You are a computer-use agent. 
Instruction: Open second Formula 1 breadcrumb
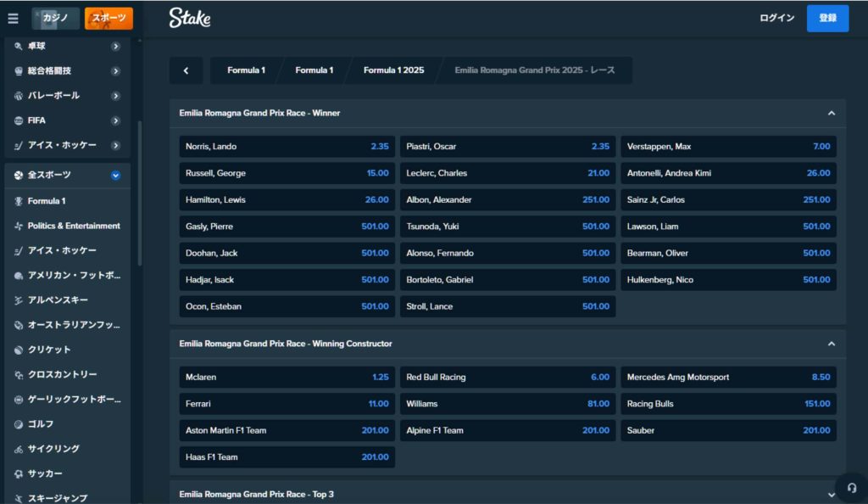[x=314, y=70]
